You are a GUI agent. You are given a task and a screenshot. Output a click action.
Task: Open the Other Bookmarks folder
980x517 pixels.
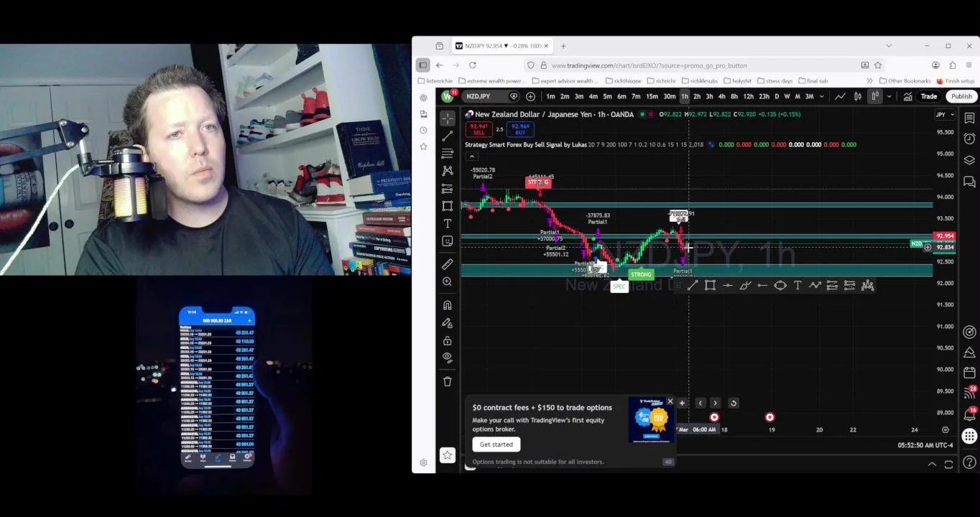(x=905, y=81)
